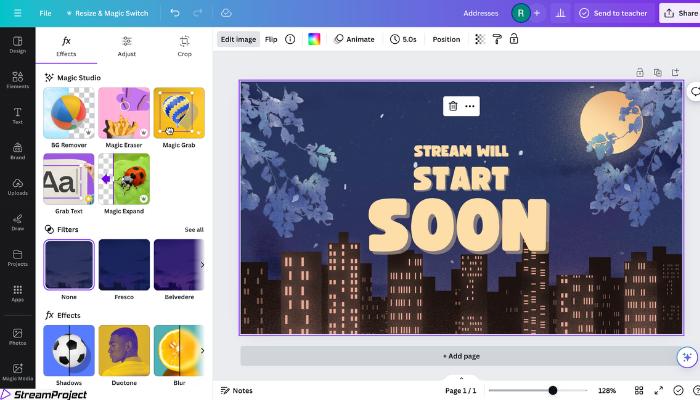This screenshot has width=700, height=400.
Task: Select the copy style paint roller
Action: (x=497, y=39)
